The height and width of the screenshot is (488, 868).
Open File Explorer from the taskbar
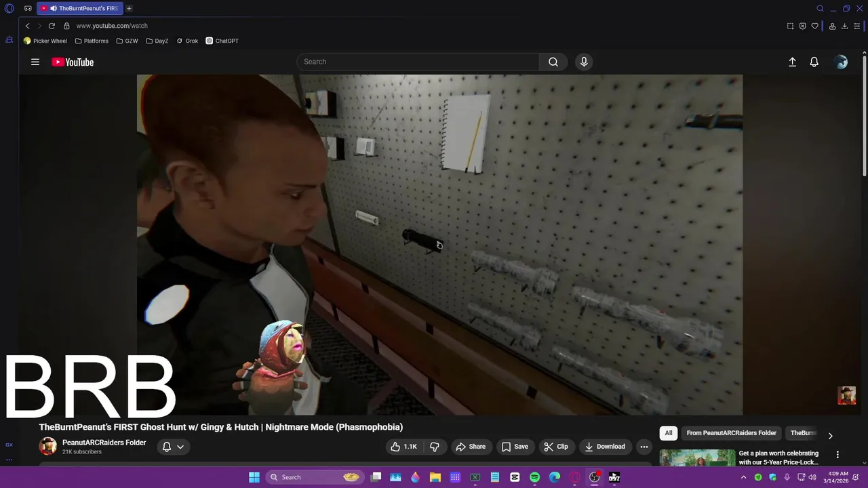point(435,477)
